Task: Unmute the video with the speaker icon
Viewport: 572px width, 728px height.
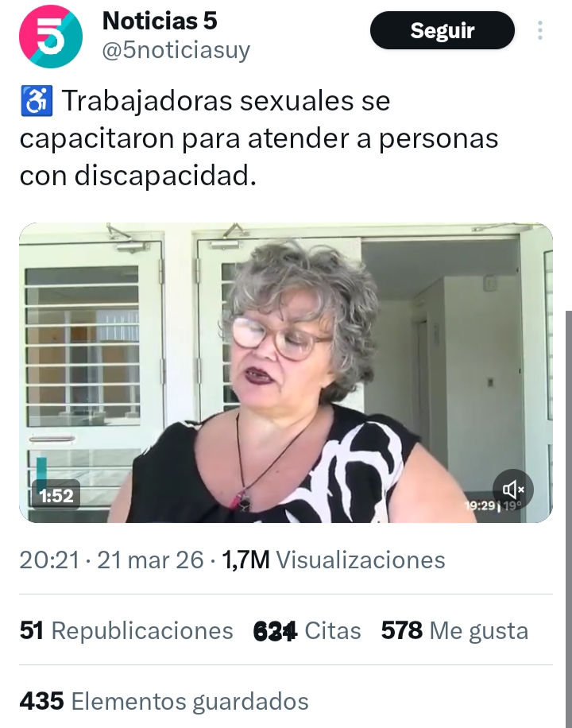Action: [x=513, y=490]
